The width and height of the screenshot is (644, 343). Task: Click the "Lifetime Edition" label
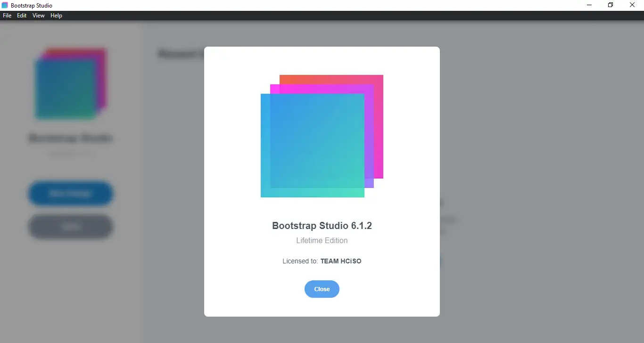(x=322, y=240)
